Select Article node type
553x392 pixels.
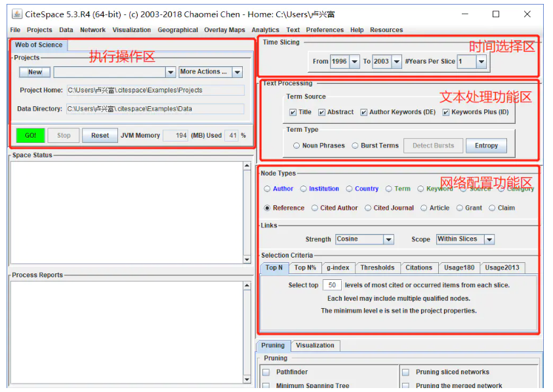coord(424,208)
